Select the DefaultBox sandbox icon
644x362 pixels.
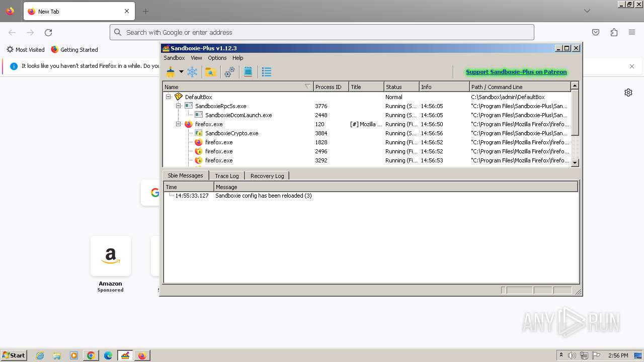[178, 97]
